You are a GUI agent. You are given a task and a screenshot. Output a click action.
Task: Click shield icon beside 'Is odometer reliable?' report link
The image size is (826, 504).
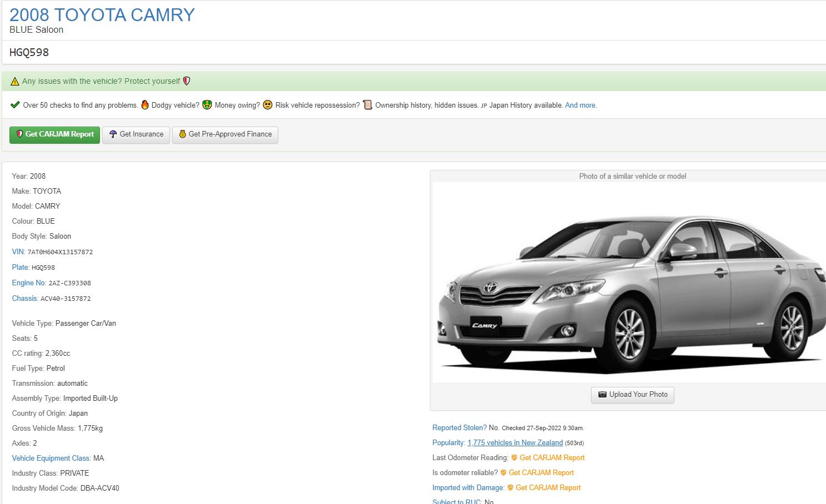[x=503, y=473]
